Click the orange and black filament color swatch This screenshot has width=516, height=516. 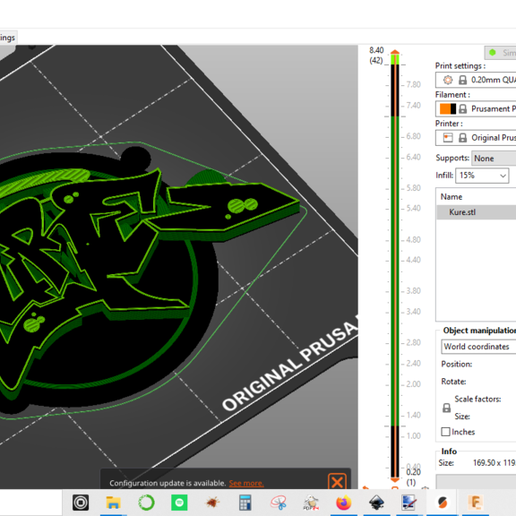coord(448,109)
